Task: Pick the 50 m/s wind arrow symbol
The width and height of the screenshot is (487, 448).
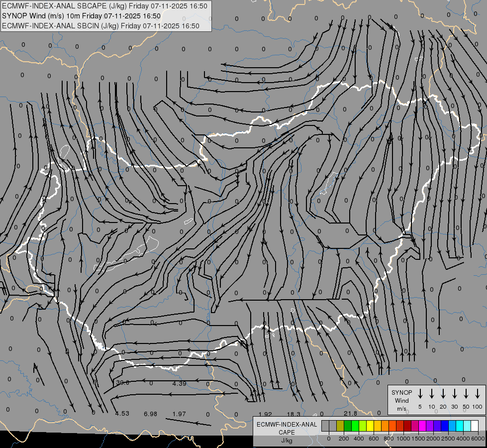Action: point(466,394)
